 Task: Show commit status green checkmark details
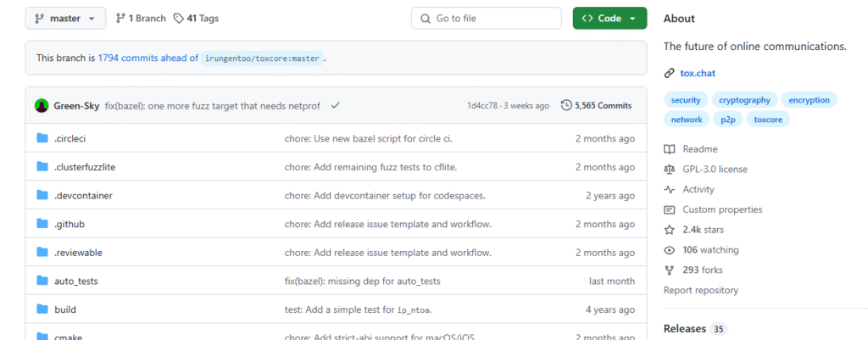334,105
